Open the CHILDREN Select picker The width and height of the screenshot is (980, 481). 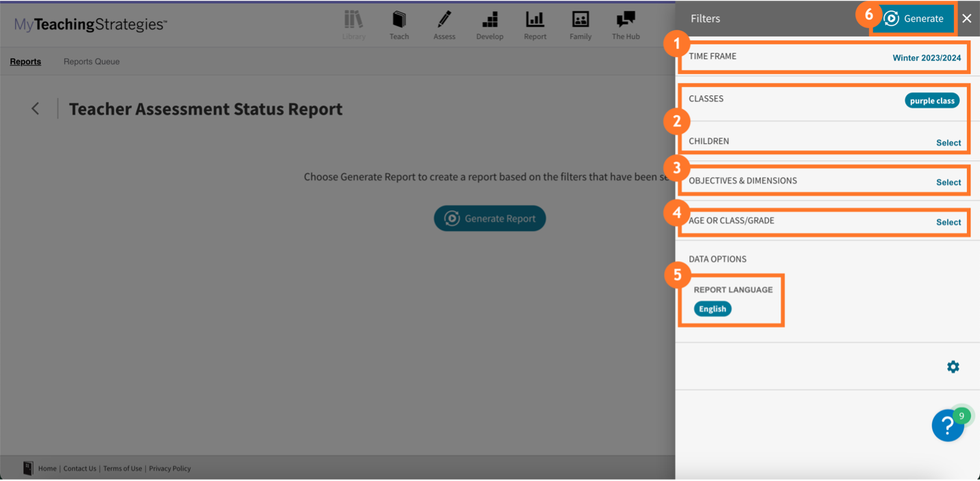(948, 143)
